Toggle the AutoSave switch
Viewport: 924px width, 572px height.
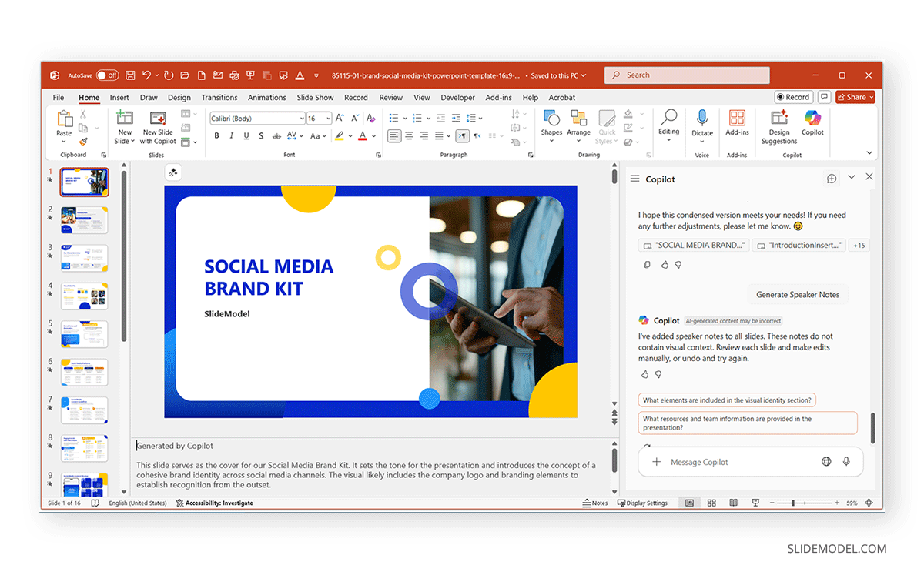tap(107, 75)
